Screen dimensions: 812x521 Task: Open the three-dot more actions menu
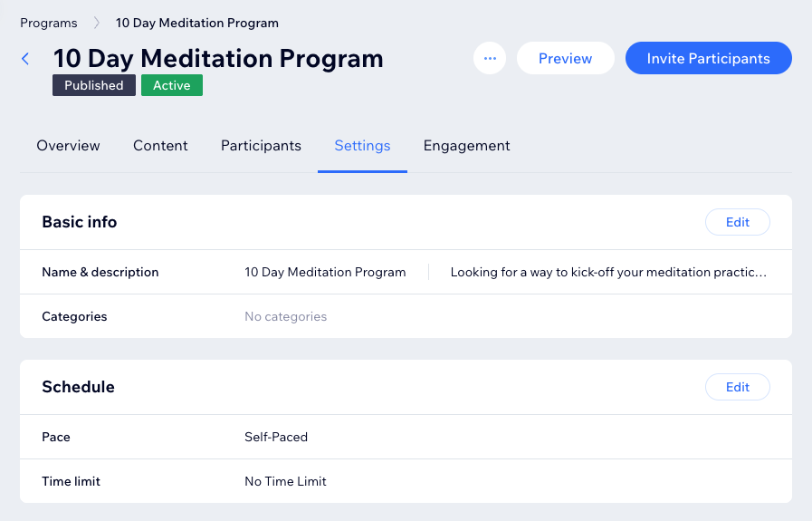[490, 59]
